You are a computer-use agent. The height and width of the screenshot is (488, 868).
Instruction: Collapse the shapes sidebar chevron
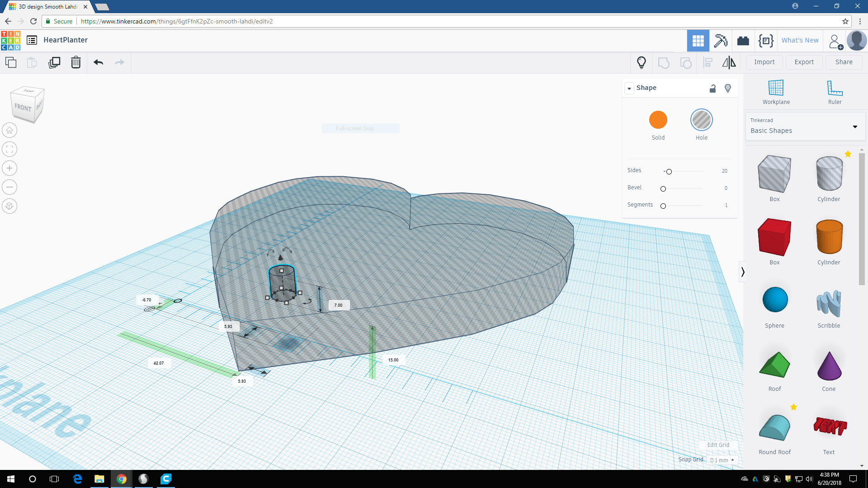pyautogui.click(x=742, y=272)
